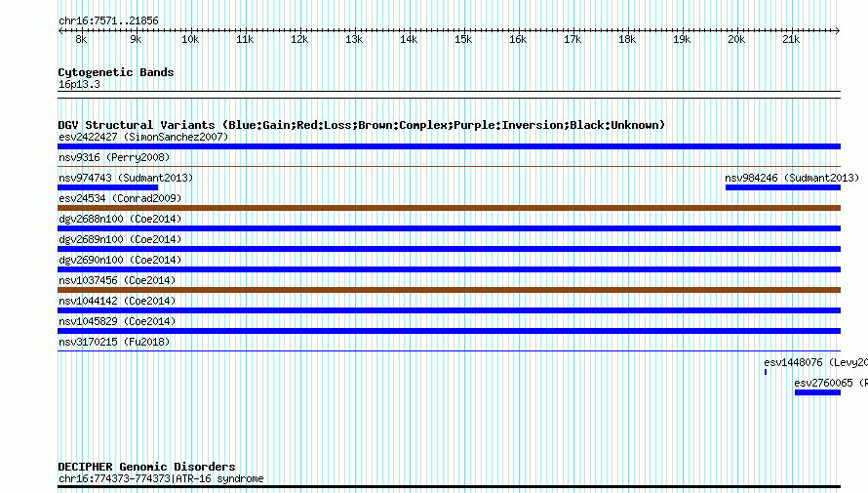
Task: Click the 16k ruler tick label
Action: click(x=518, y=39)
